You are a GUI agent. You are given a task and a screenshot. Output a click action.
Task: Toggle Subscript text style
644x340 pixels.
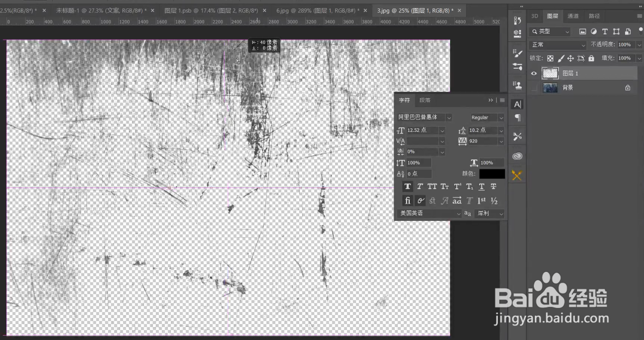point(469,187)
